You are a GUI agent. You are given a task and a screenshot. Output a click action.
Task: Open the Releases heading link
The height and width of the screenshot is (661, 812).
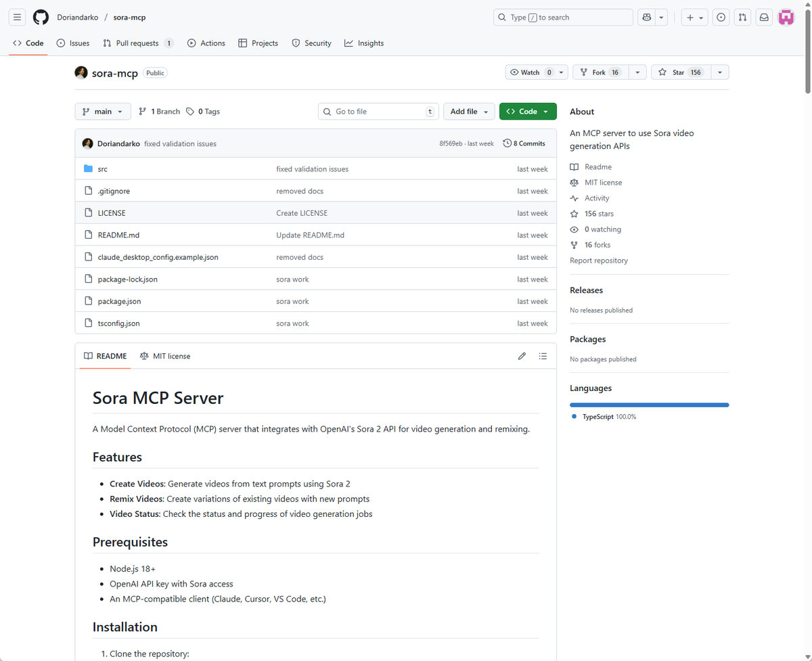[x=586, y=290]
